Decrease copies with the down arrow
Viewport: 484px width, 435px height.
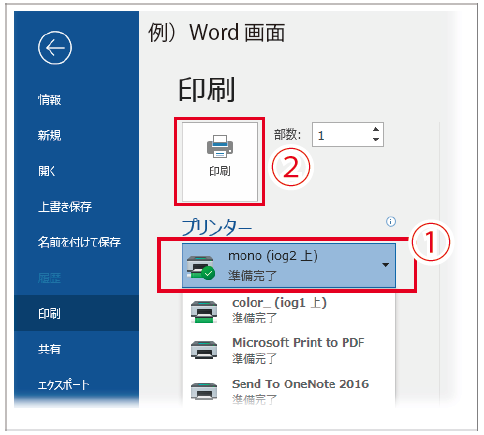pyautogui.click(x=376, y=139)
